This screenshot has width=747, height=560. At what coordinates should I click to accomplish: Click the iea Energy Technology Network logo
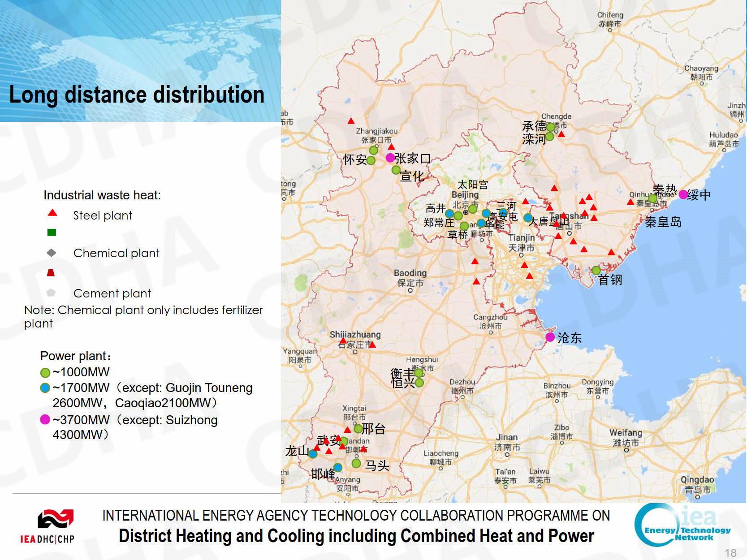coord(683,524)
